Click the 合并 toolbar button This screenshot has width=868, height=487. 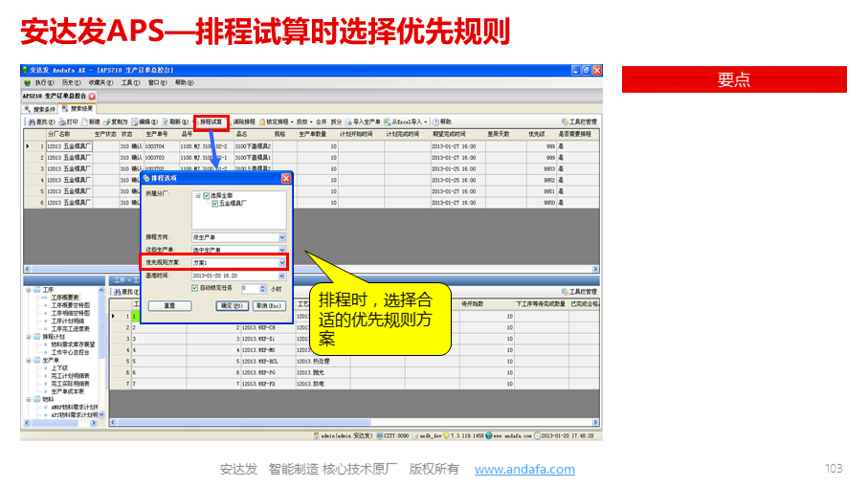[x=321, y=122]
